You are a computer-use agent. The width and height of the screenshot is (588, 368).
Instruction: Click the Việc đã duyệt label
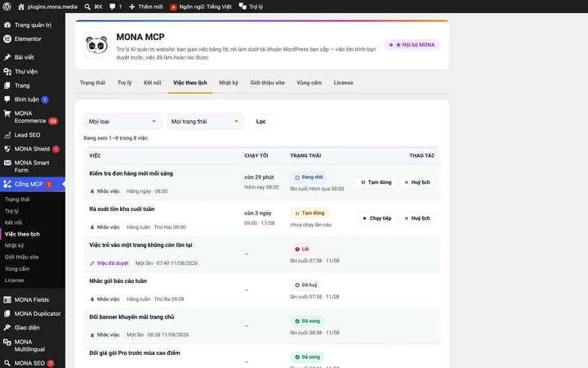coord(109,263)
